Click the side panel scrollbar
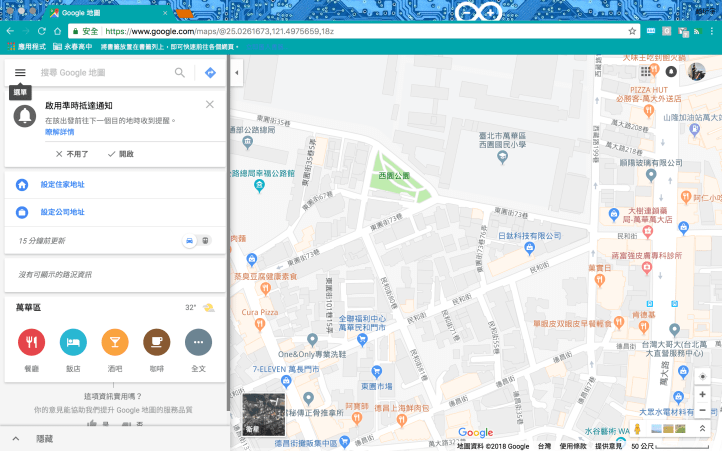The width and height of the screenshot is (722, 451). pos(228,233)
